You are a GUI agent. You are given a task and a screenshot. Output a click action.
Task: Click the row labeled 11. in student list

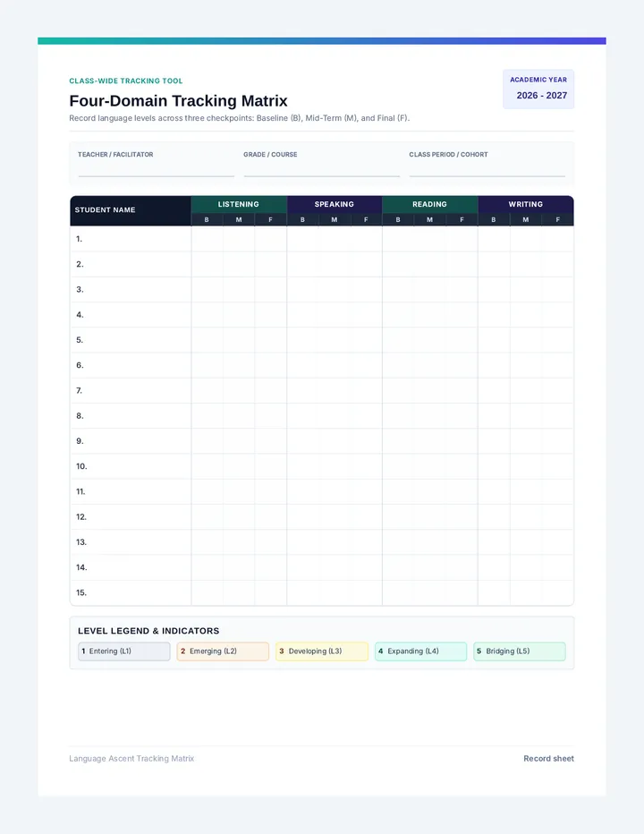pos(322,491)
